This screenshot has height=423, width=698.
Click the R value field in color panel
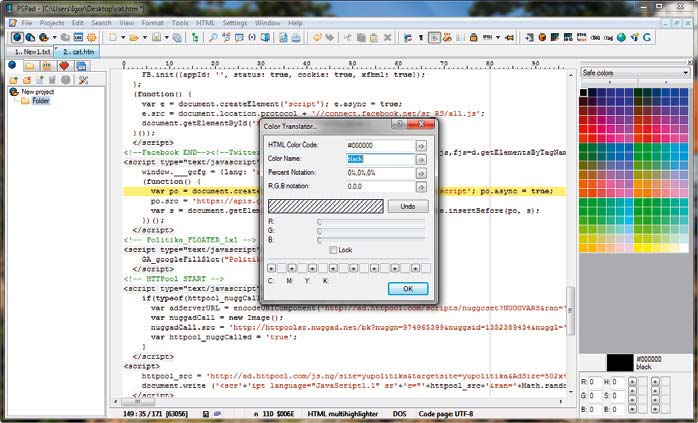click(595, 382)
